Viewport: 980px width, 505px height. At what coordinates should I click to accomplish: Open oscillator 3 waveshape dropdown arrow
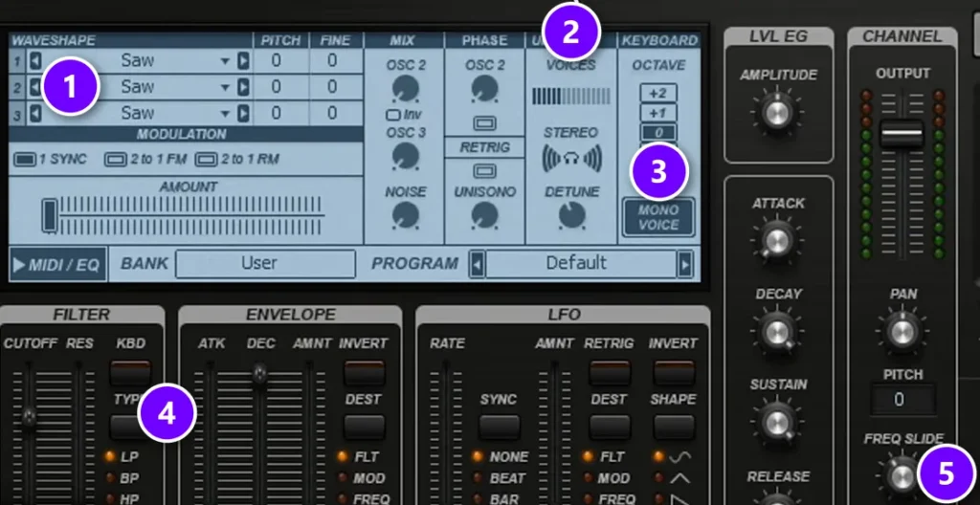coord(225,114)
